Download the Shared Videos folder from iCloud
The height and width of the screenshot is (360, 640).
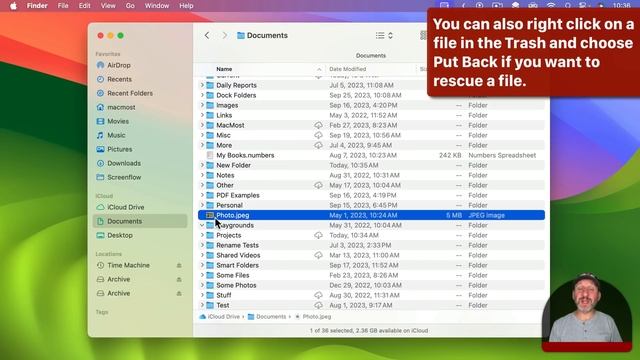(x=318, y=256)
